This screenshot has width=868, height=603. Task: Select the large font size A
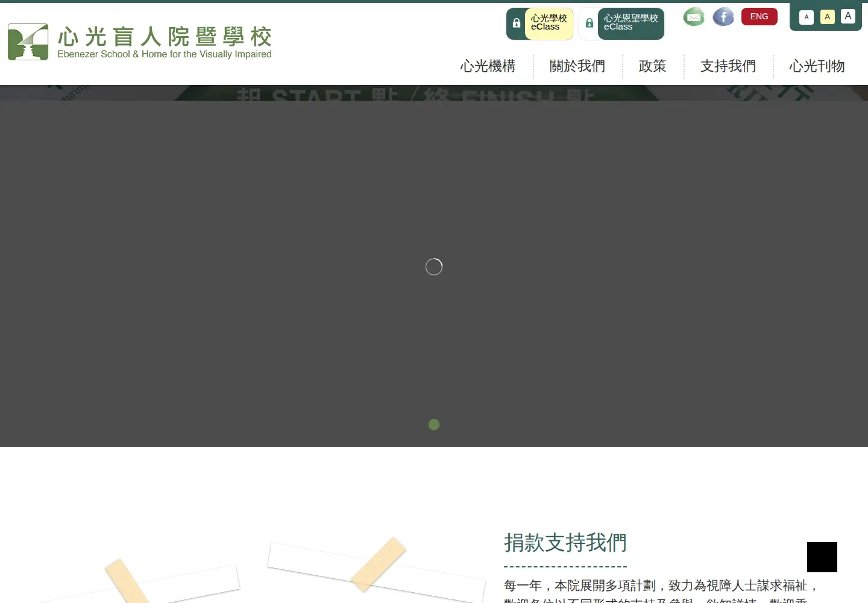(x=848, y=16)
